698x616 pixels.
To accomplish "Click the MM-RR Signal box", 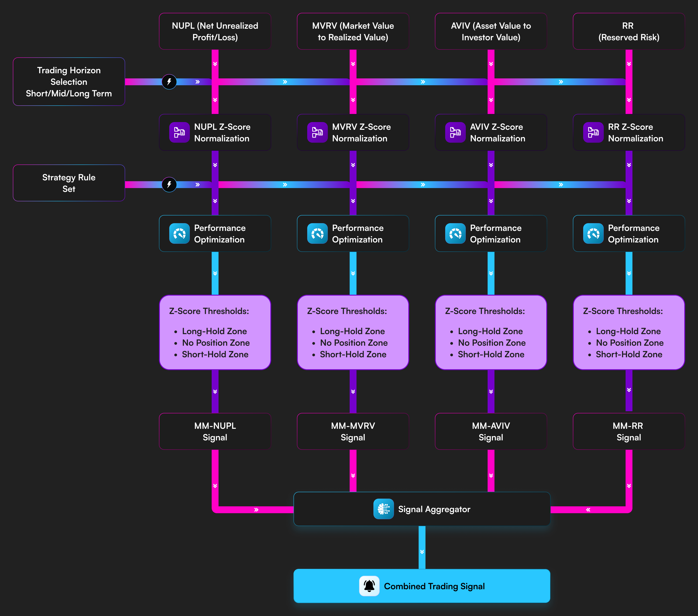I will click(x=629, y=431).
